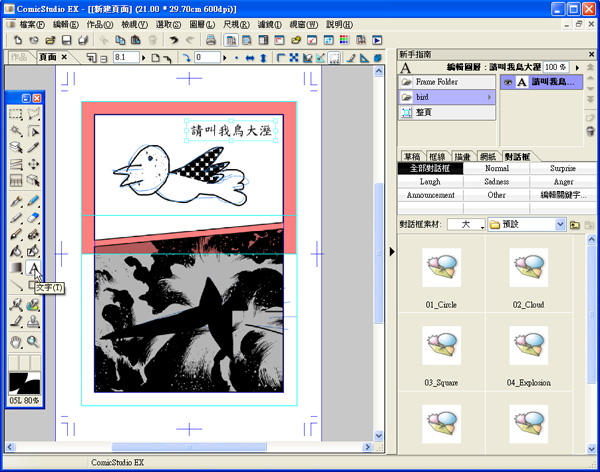
Task: Open the 濾鏡 menu
Action: (x=269, y=23)
